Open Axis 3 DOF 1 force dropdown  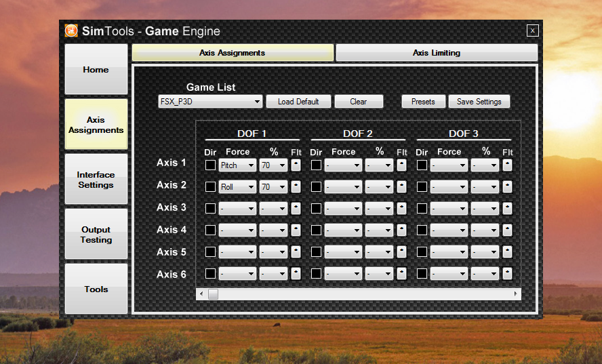(237, 208)
